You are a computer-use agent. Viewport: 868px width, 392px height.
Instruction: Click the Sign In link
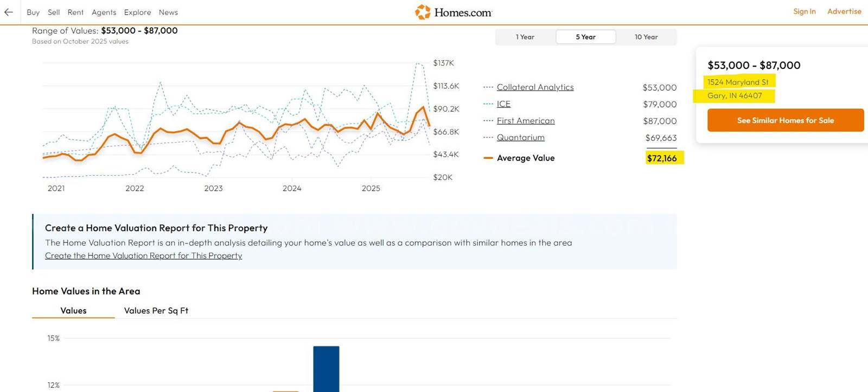[804, 11]
